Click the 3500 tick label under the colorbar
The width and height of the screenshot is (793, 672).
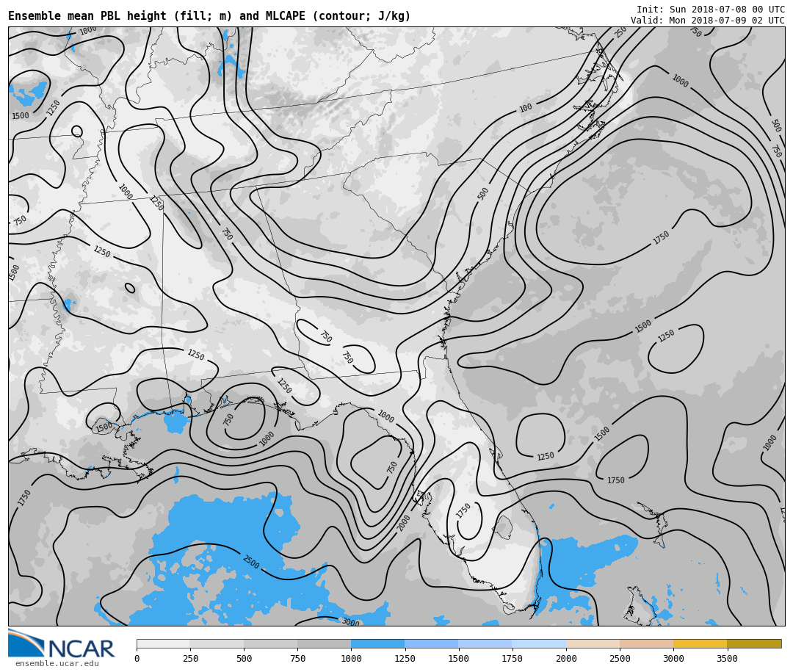point(727,659)
